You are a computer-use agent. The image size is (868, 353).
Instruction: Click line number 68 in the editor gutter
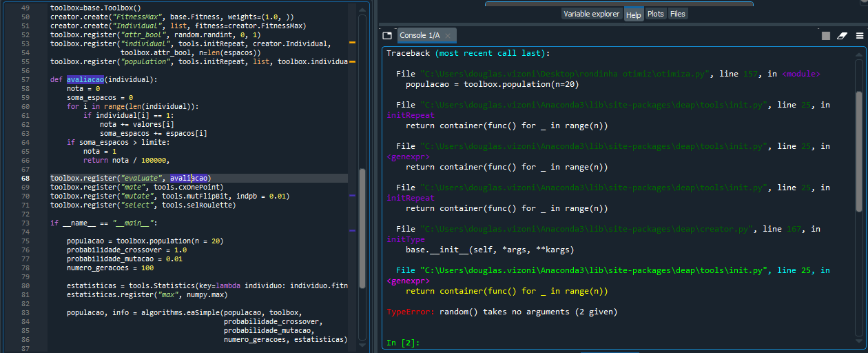coord(25,178)
